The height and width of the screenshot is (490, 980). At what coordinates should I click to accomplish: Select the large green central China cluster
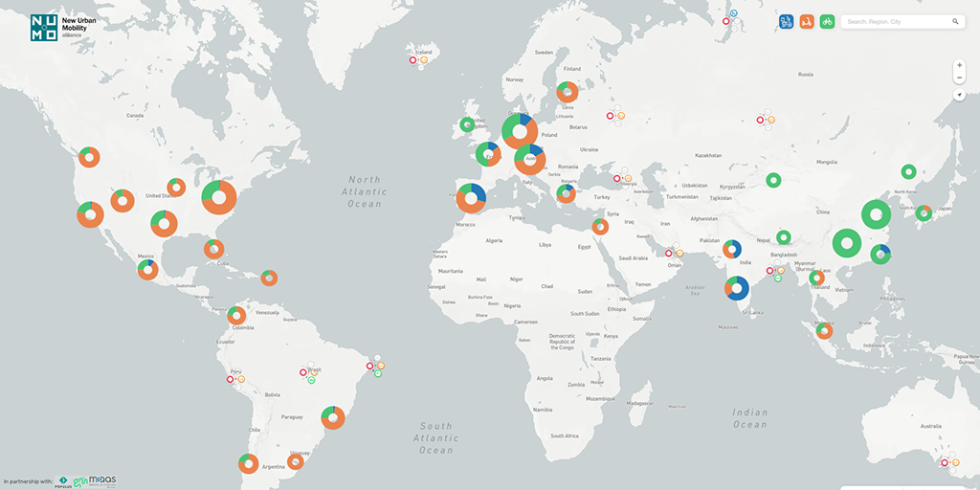847,243
